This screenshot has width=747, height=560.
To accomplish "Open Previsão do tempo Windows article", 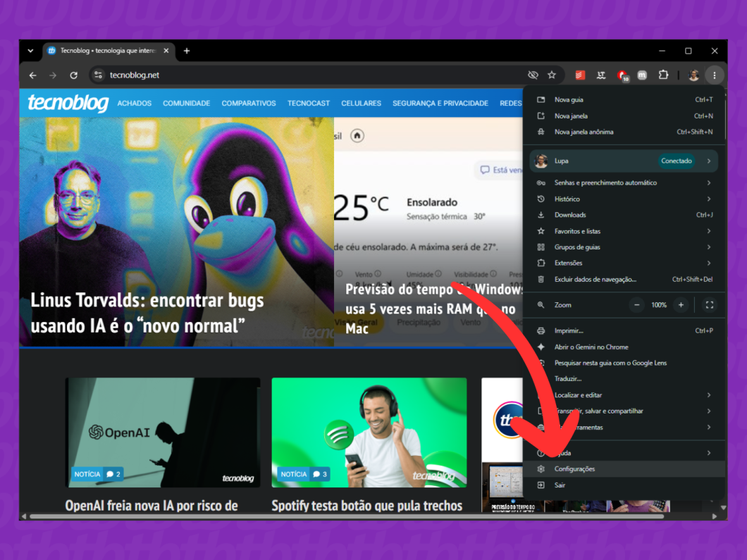I will (x=433, y=309).
